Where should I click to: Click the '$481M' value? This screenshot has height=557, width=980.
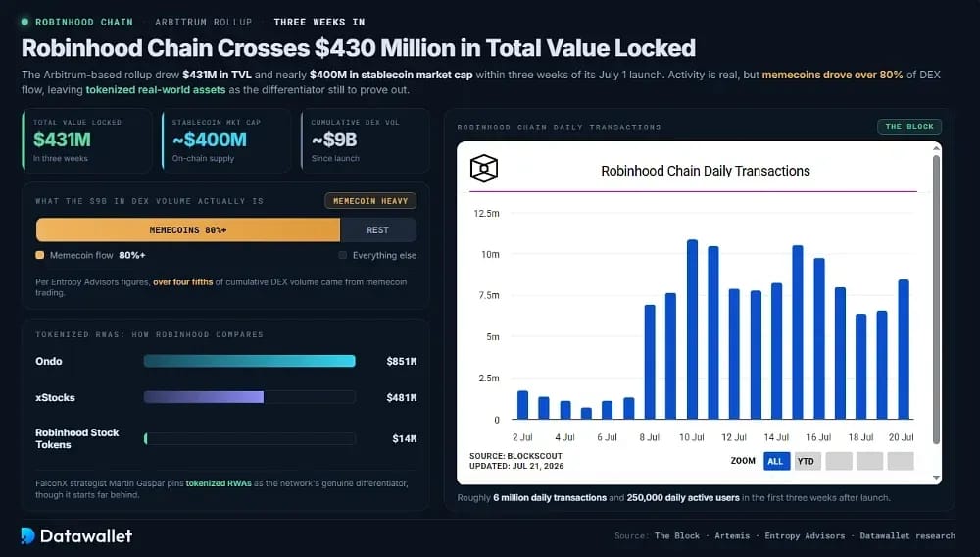(x=401, y=397)
